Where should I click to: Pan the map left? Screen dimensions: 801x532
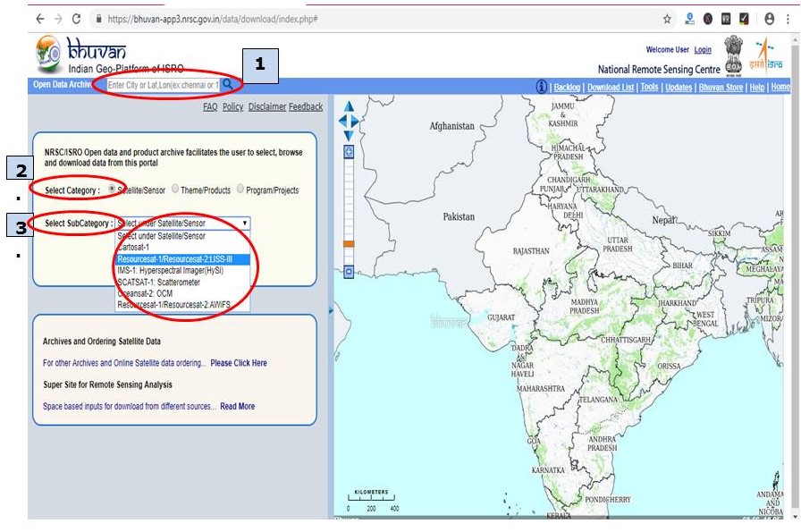click(x=342, y=121)
